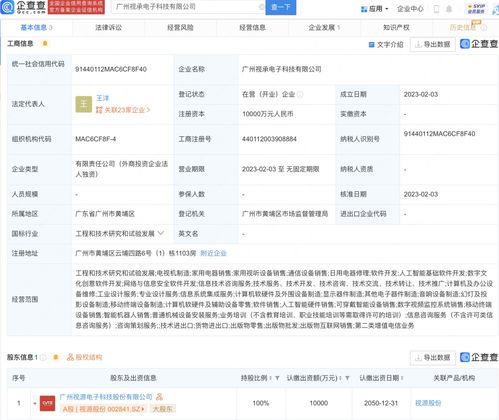This screenshot has width=499, height=420.
Task: Click the info icon beside 股东信息 1
Action: point(43,357)
